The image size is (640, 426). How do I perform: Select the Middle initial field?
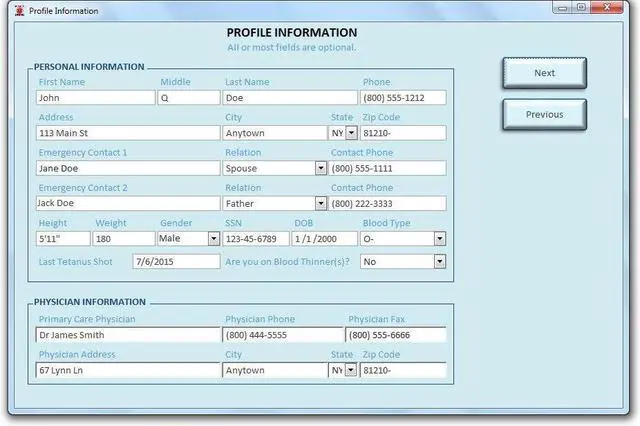(189, 98)
